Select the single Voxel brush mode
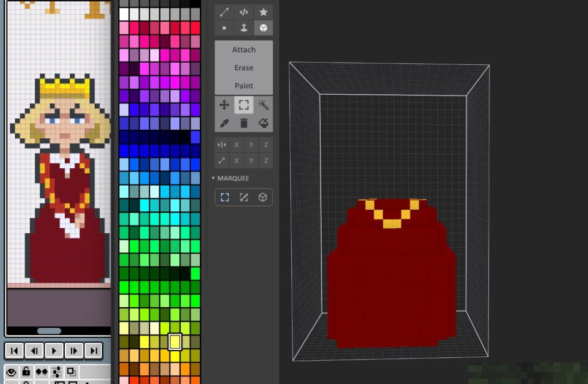Screen dimensions: 588x384 click(x=224, y=28)
